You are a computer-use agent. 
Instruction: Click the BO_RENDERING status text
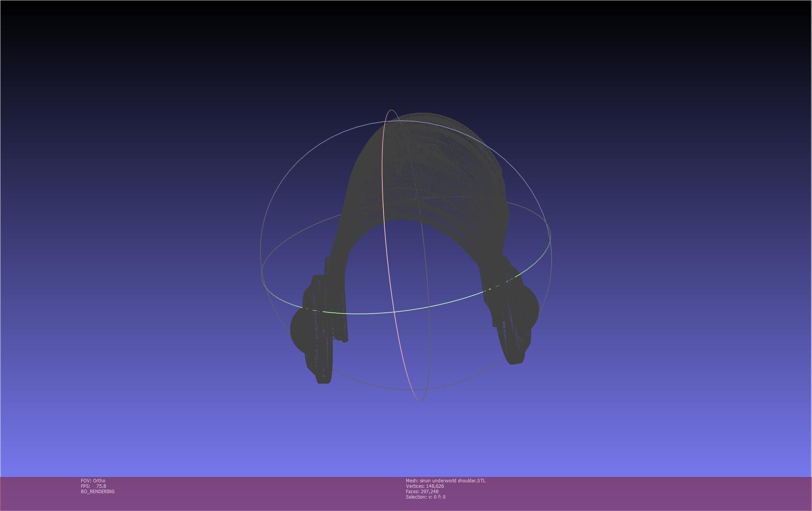98,492
